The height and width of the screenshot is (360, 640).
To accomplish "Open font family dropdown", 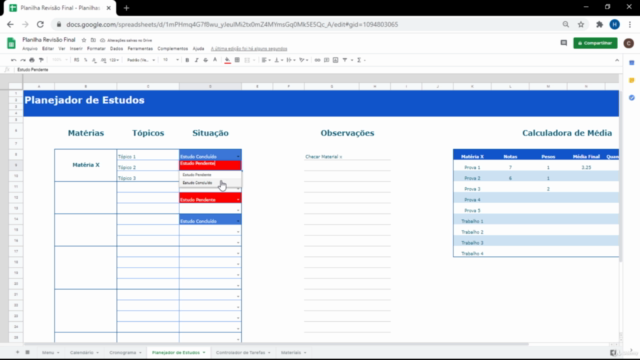I will click(x=141, y=60).
